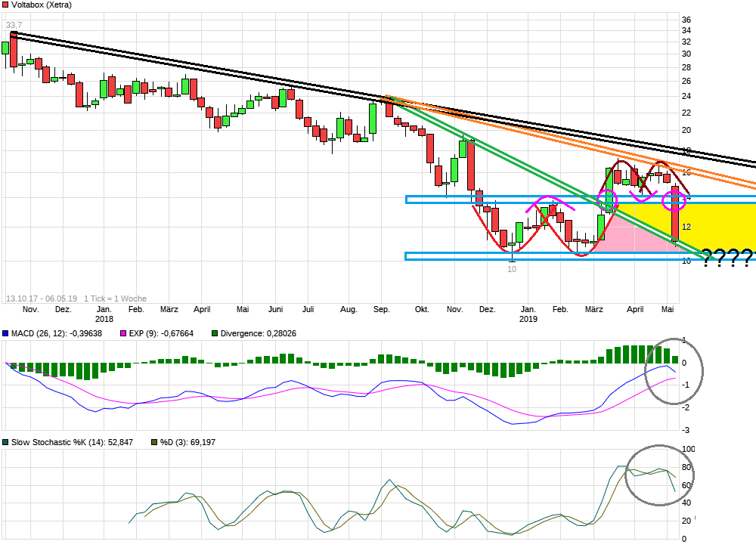Click the blue MACD legend swatch
Viewport: 756px width, 560px height.
tap(5, 333)
